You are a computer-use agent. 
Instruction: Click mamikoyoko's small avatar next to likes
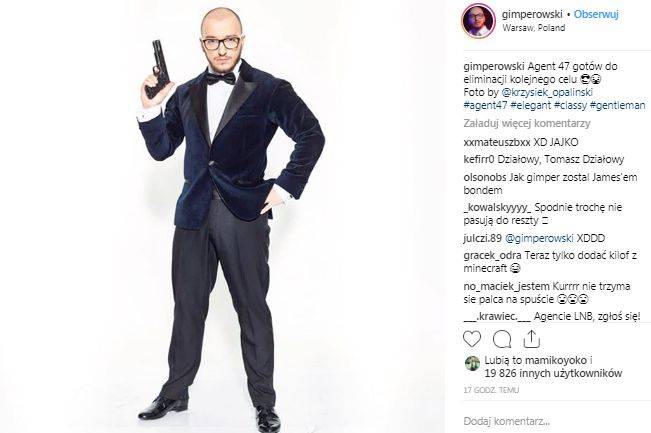(x=472, y=363)
